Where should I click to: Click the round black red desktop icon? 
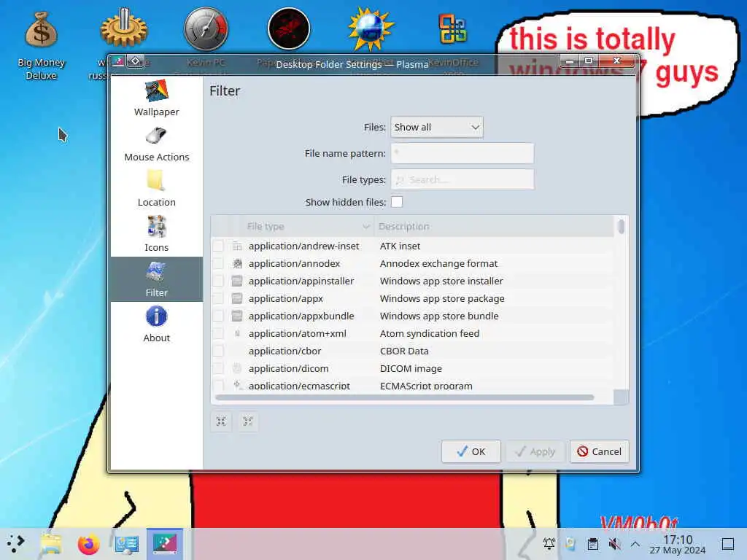point(289,28)
